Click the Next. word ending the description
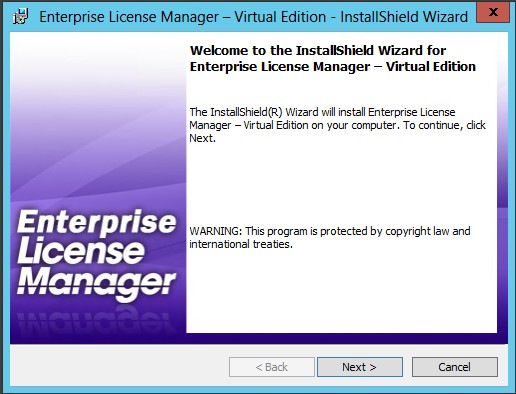Viewport: 516px width, 394px height. click(202, 138)
